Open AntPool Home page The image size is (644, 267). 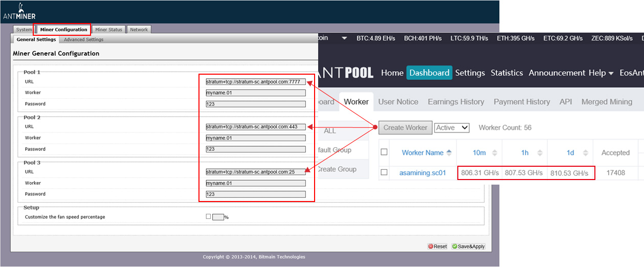click(392, 73)
